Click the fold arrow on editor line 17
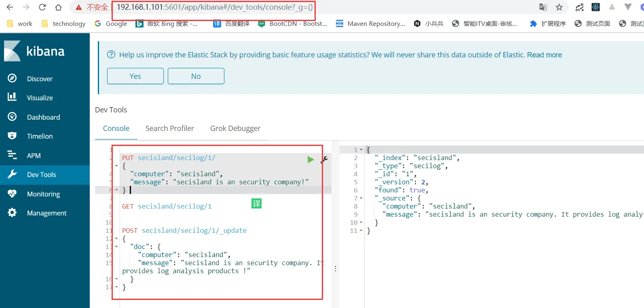644x308 pixels. tap(116, 287)
